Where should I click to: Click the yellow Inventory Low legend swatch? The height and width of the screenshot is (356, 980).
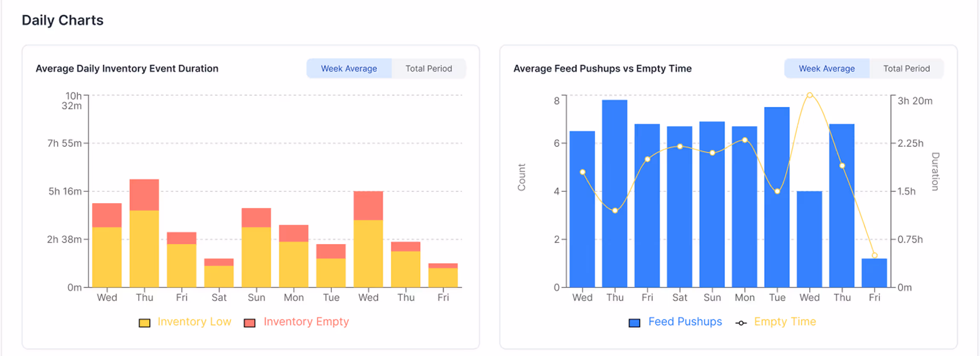[145, 323]
